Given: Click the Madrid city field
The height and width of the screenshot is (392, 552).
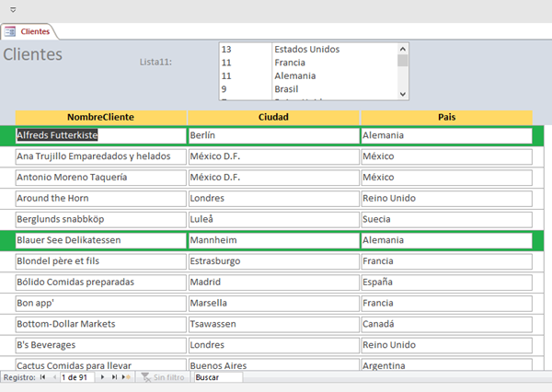Looking at the screenshot, I should (x=273, y=282).
